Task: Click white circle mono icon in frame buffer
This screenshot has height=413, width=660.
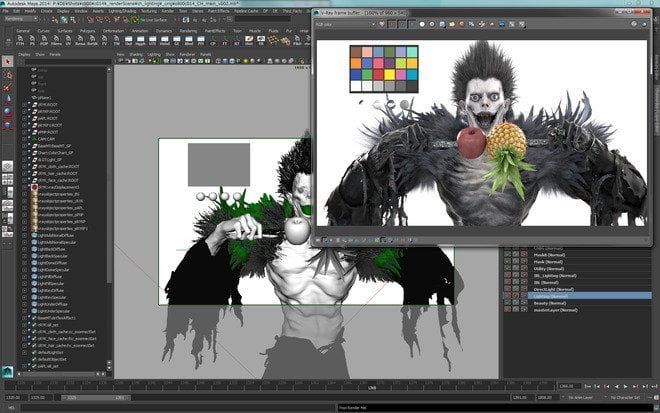Action: coord(422,24)
